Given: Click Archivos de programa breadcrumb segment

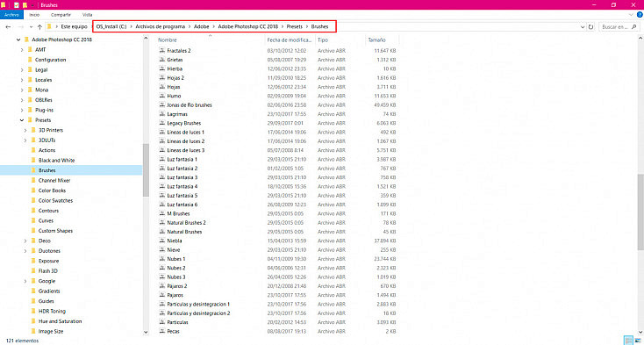Looking at the screenshot, I should 161,26.
